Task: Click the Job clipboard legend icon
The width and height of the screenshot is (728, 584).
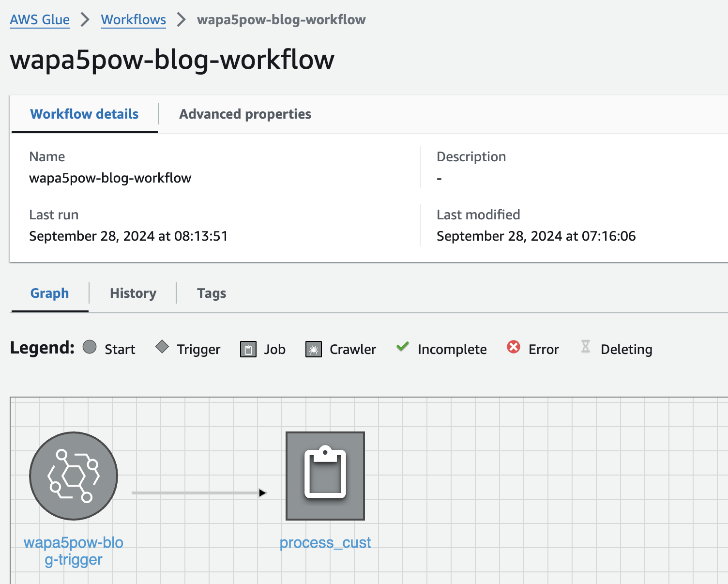Action: tap(248, 349)
